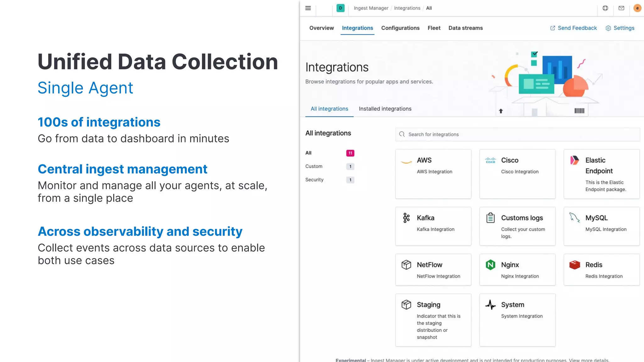
Task: Click 'Collect your custom logs.' description
Action: (523, 233)
